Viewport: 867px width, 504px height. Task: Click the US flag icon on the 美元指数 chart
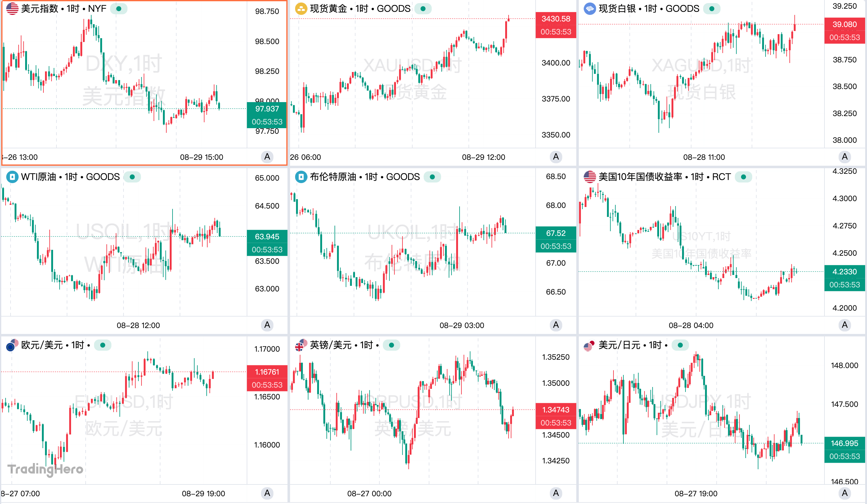click(12, 9)
